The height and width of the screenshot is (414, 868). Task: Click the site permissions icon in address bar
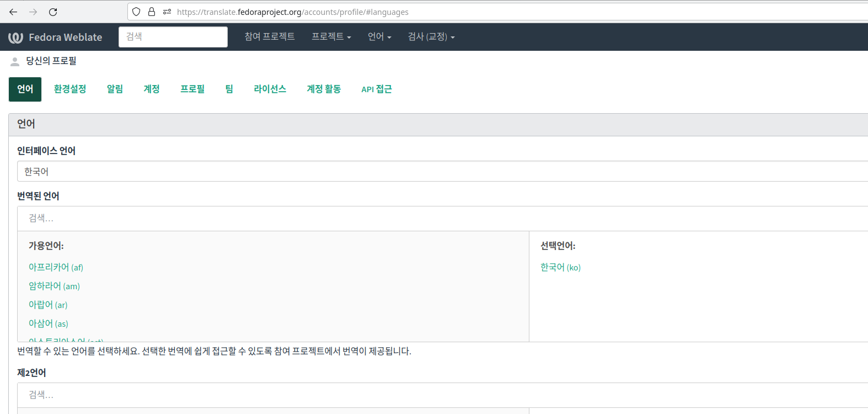pyautogui.click(x=167, y=12)
